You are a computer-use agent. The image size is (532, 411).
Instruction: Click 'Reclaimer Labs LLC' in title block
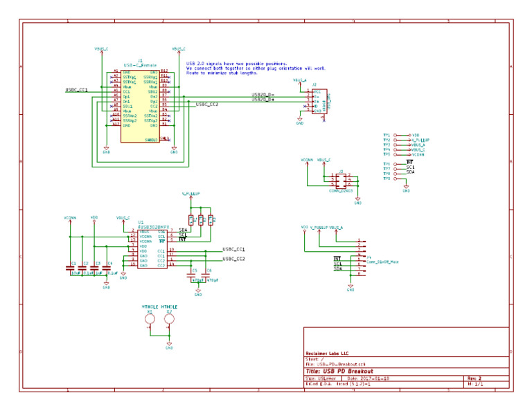[327, 354]
